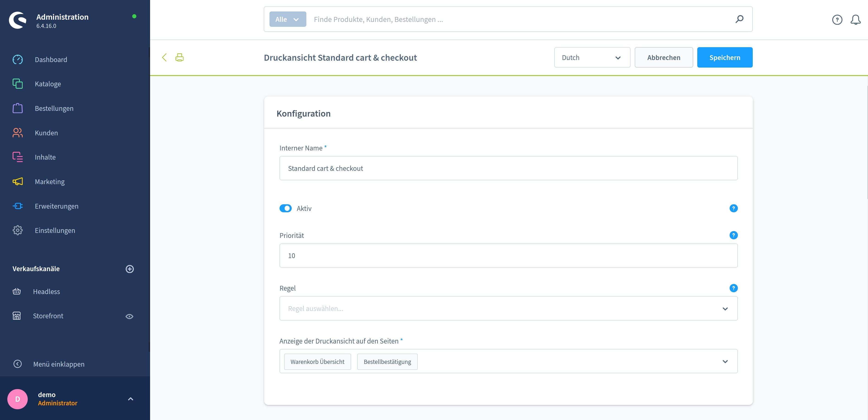Focus the global search input

coord(519,19)
